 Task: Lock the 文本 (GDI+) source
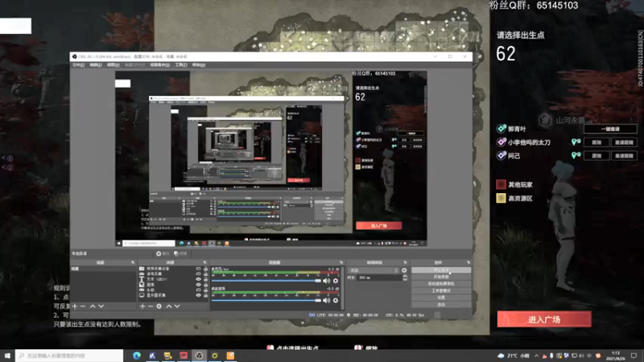(206, 279)
